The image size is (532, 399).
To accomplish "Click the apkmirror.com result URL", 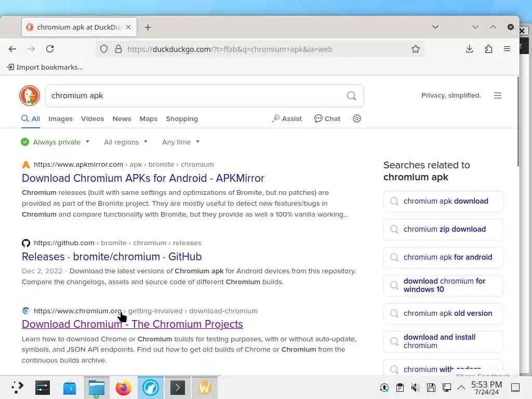I will pyautogui.click(x=78, y=165).
